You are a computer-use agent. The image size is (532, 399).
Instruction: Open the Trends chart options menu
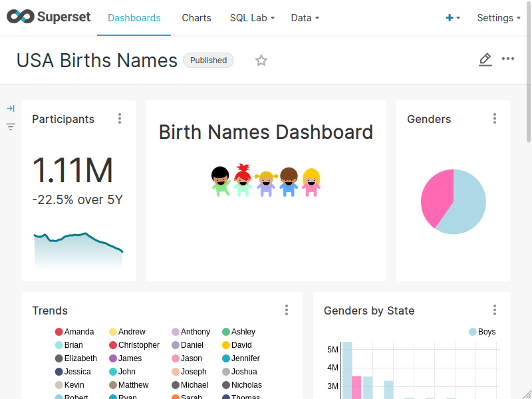tap(287, 309)
